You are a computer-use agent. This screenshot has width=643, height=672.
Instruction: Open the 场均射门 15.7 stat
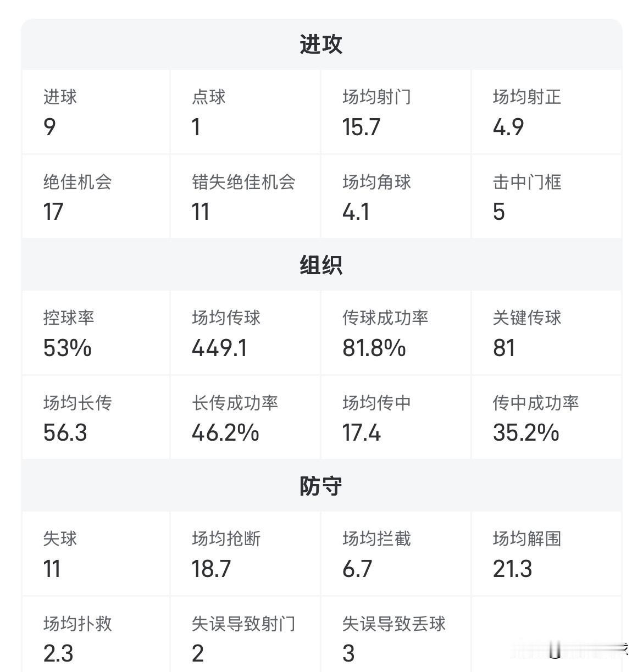[396, 112]
